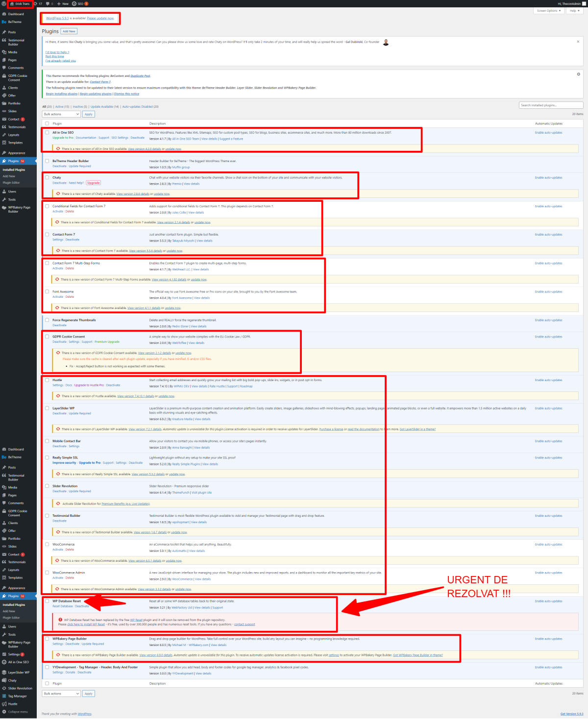This screenshot has height=719, width=588.
Task: Tick the GDPR Cookie Consent checkbox
Action: tap(47, 336)
